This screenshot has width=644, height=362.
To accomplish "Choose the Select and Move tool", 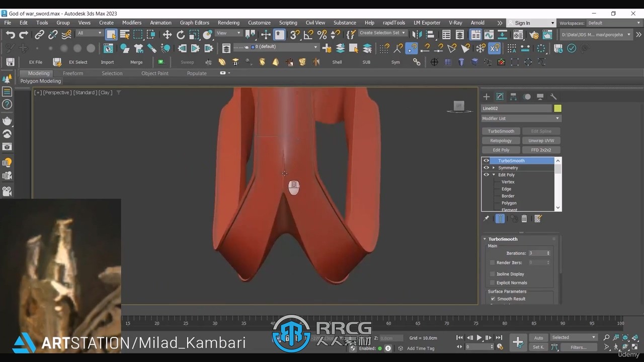I will 167,34.
